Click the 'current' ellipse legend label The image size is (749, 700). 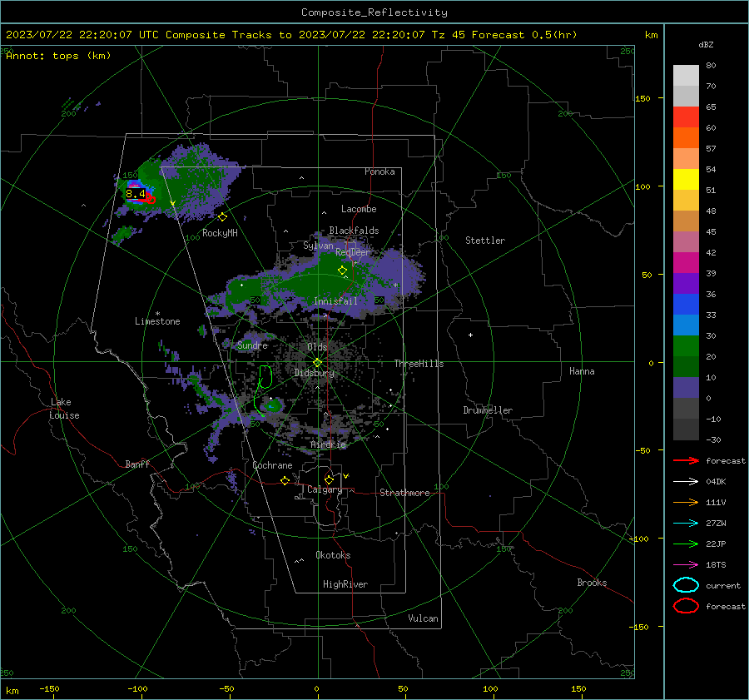(x=723, y=586)
